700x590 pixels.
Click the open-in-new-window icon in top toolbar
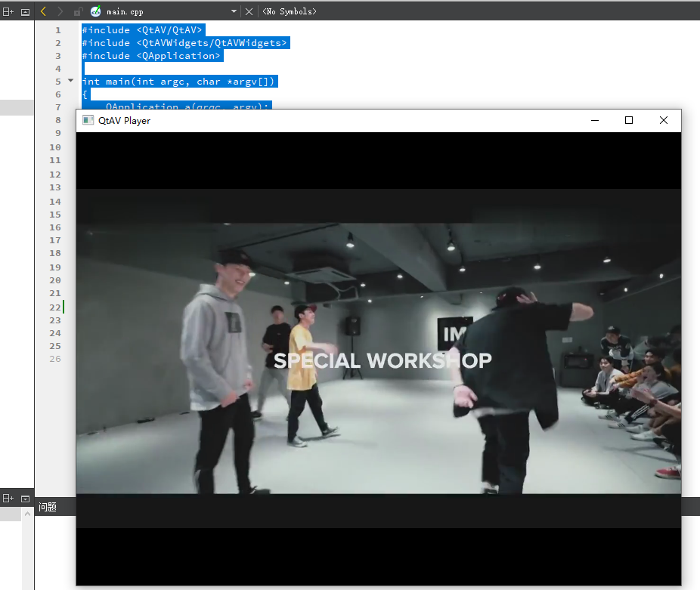click(26, 12)
